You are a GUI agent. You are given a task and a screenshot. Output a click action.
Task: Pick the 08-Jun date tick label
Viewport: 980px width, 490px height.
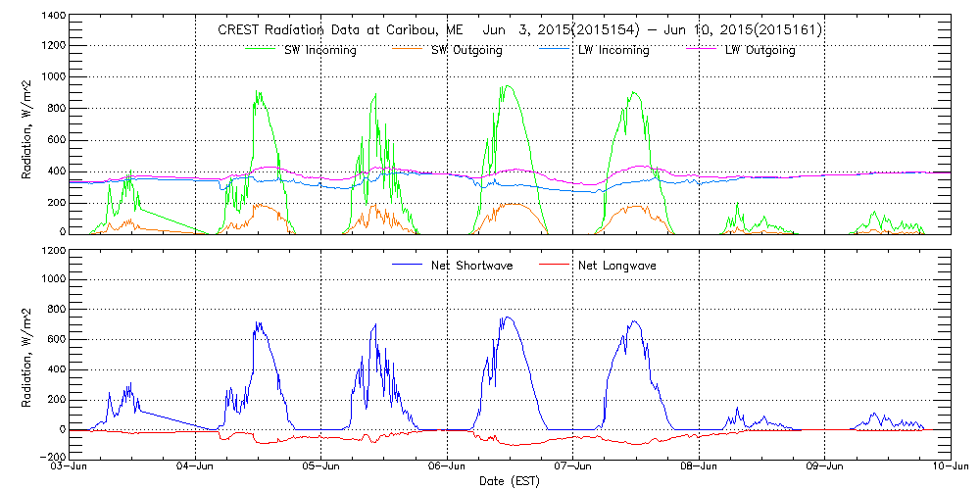[x=700, y=467]
